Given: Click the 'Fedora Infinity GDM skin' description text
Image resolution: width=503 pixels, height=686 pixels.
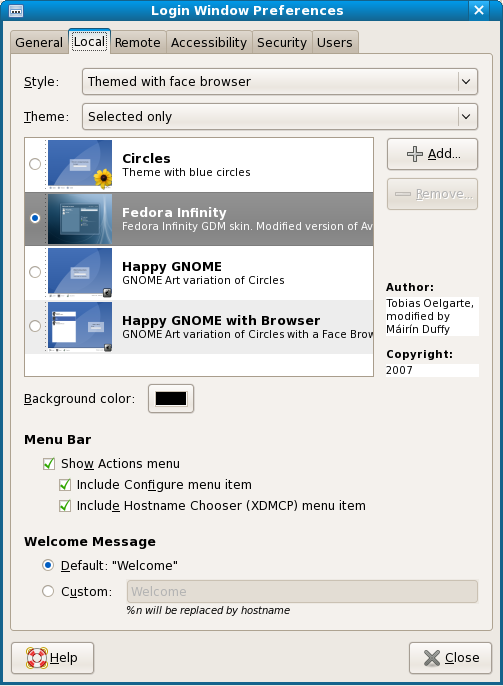Looking at the screenshot, I should pos(247,226).
